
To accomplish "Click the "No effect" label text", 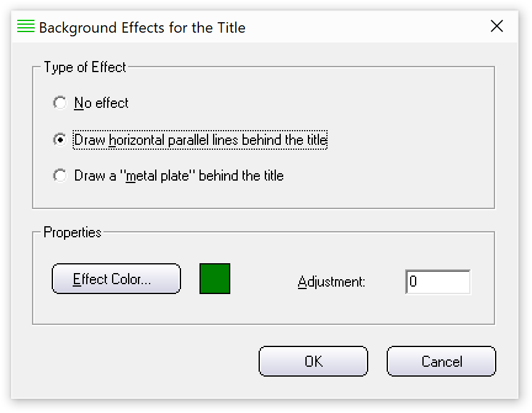I will click(x=101, y=102).
